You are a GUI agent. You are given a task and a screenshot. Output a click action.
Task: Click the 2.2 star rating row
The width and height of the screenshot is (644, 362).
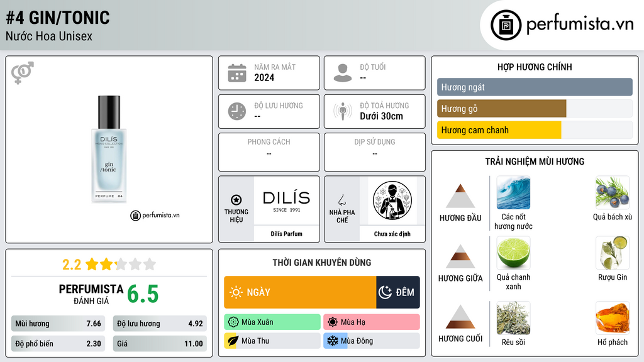pos(109,265)
